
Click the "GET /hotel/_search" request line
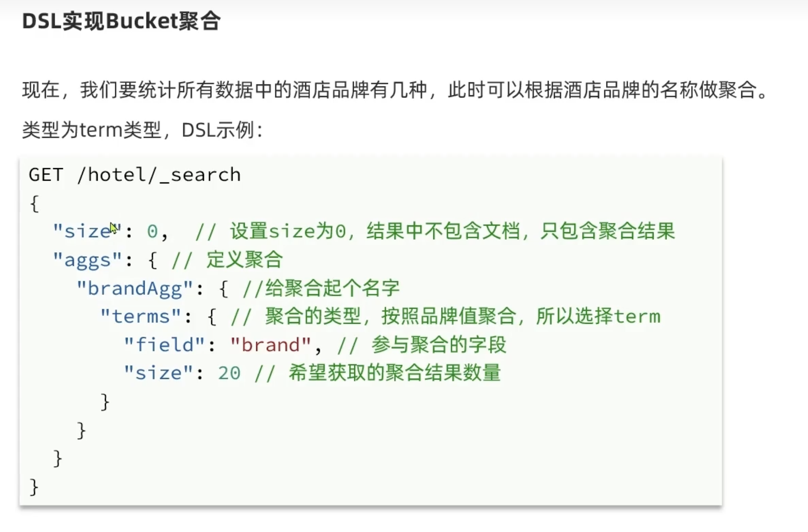[134, 175]
